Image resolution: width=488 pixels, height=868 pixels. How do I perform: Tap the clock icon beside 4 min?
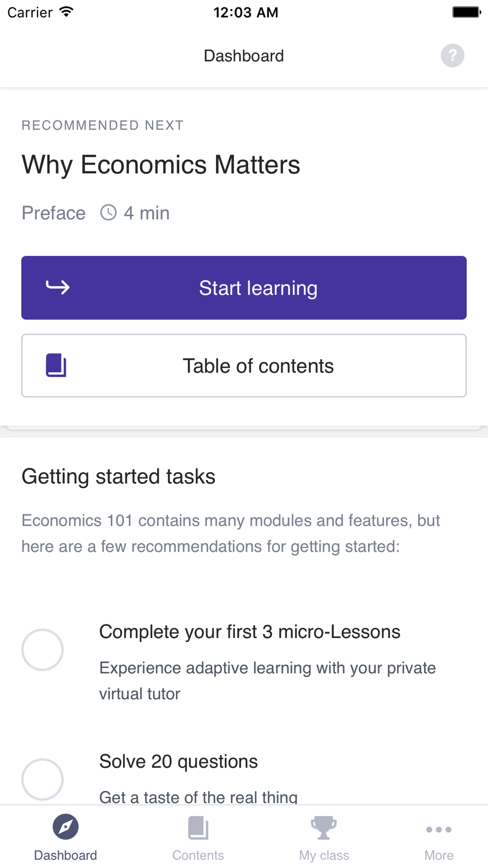coord(108,213)
